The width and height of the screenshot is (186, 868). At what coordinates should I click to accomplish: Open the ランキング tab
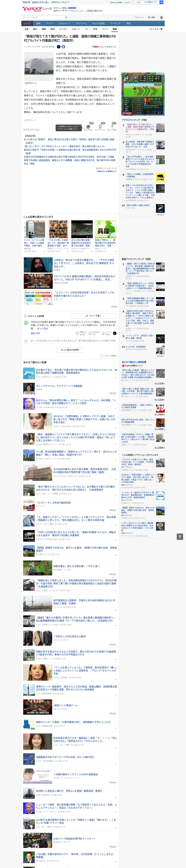pos(115,24)
